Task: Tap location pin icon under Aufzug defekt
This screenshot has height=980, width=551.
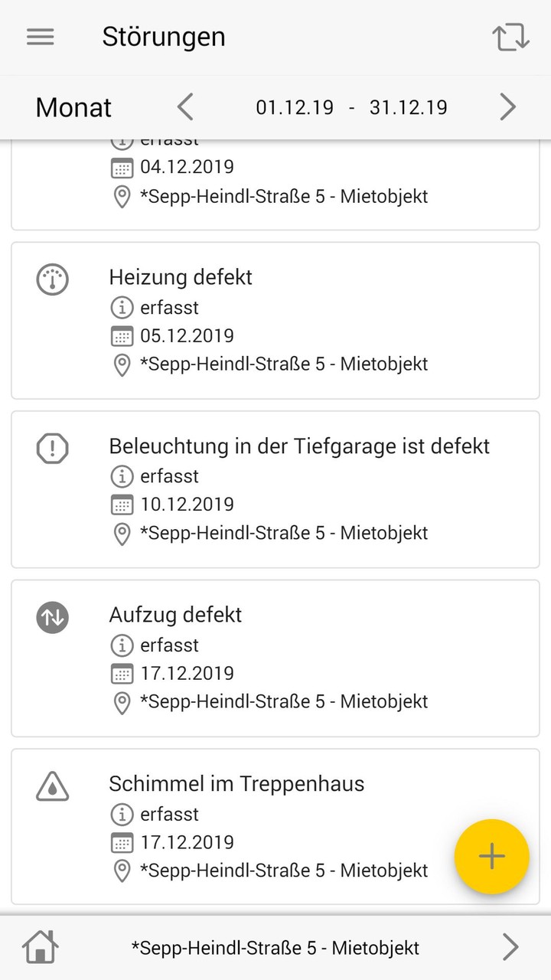Action: tap(122, 702)
